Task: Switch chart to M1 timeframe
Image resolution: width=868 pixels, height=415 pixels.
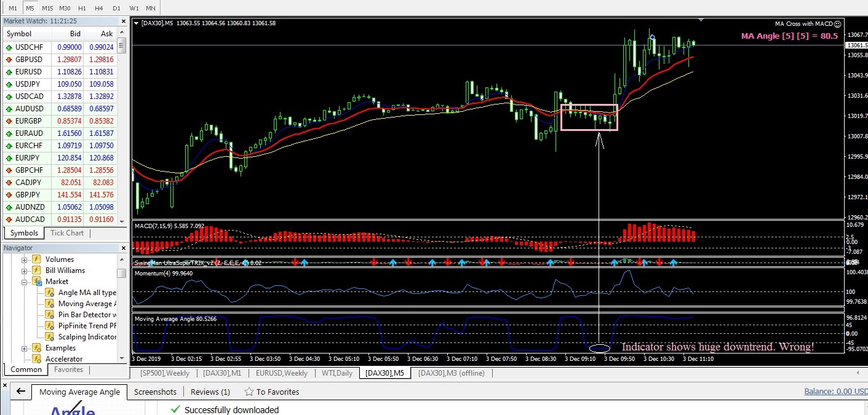Action: coord(13,8)
